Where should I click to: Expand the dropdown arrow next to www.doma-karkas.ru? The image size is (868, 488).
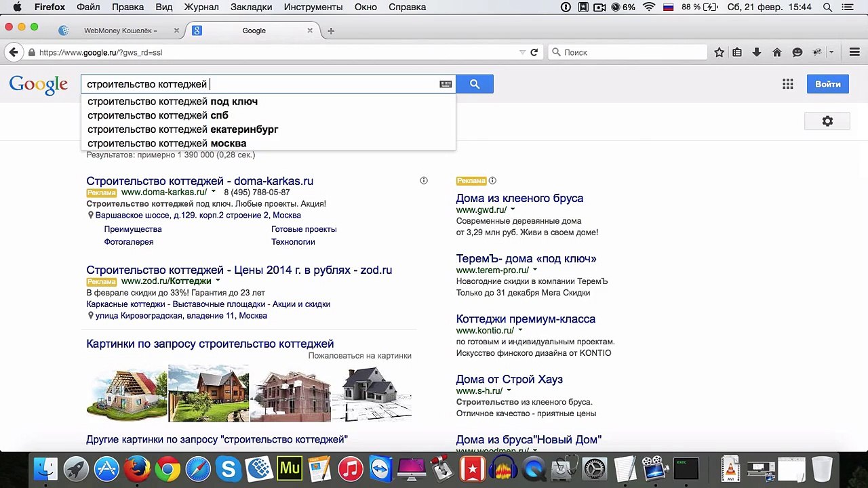click(213, 192)
